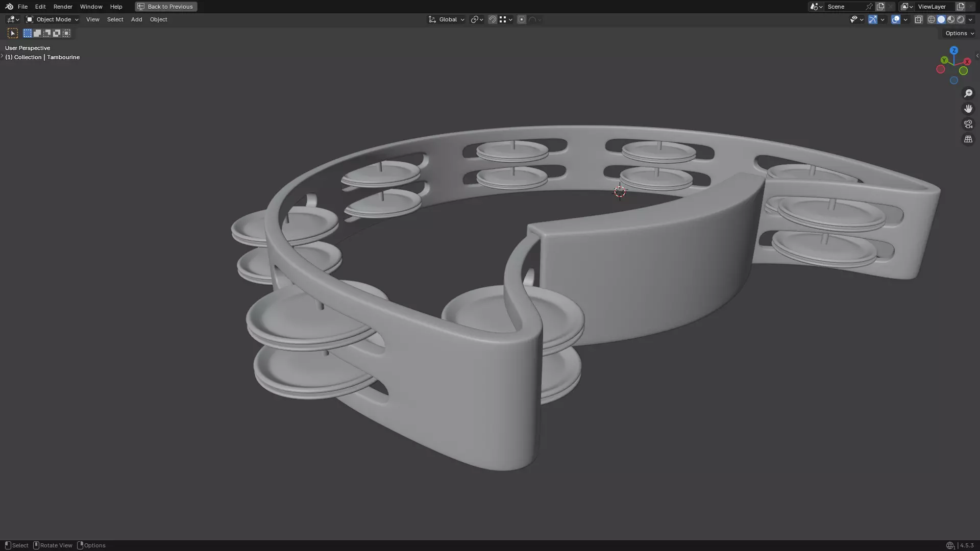The width and height of the screenshot is (980, 551).
Task: Toggle viewport overlays display
Action: click(896, 19)
